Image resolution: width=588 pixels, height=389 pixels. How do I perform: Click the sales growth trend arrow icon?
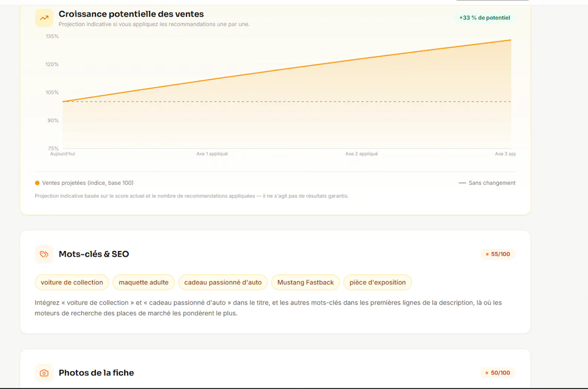click(x=44, y=18)
